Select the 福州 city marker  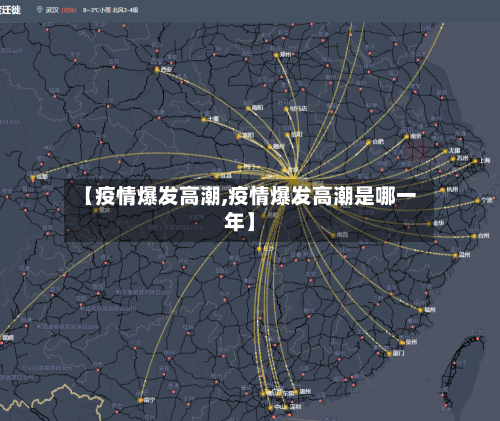click(x=420, y=310)
